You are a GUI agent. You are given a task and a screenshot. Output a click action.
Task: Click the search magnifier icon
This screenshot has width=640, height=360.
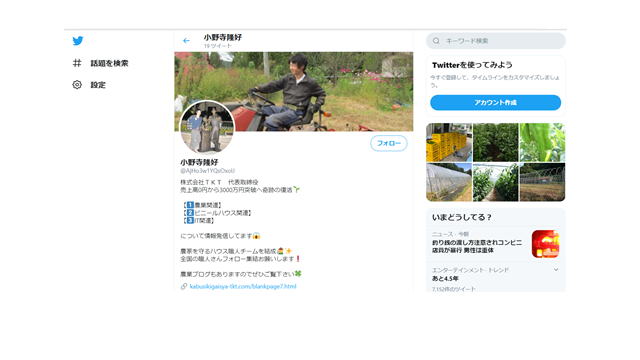click(x=436, y=41)
